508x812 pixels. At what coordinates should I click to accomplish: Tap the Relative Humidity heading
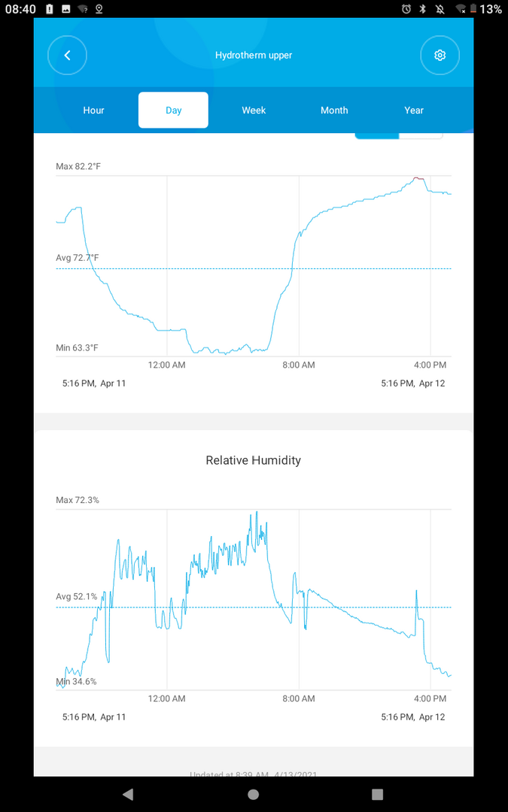254,460
